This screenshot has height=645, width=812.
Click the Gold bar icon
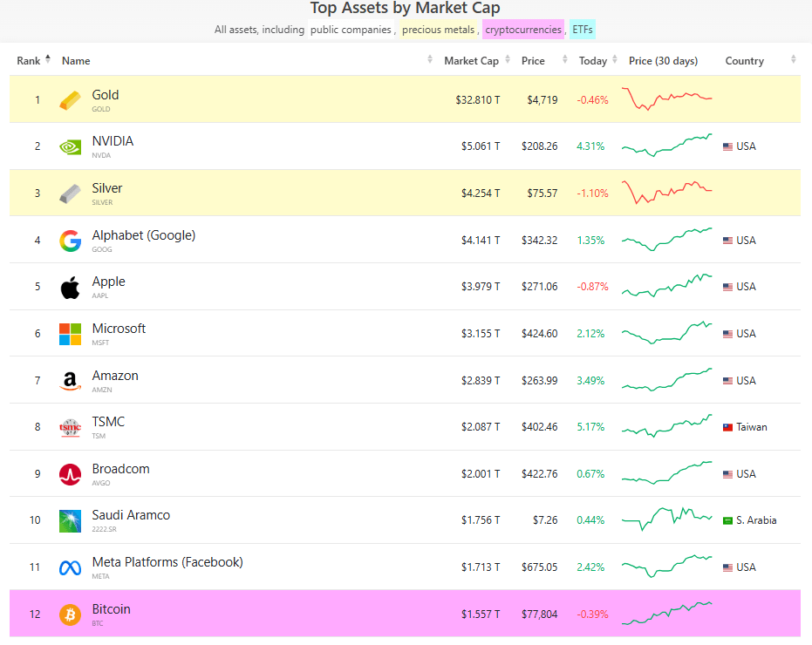pos(70,100)
